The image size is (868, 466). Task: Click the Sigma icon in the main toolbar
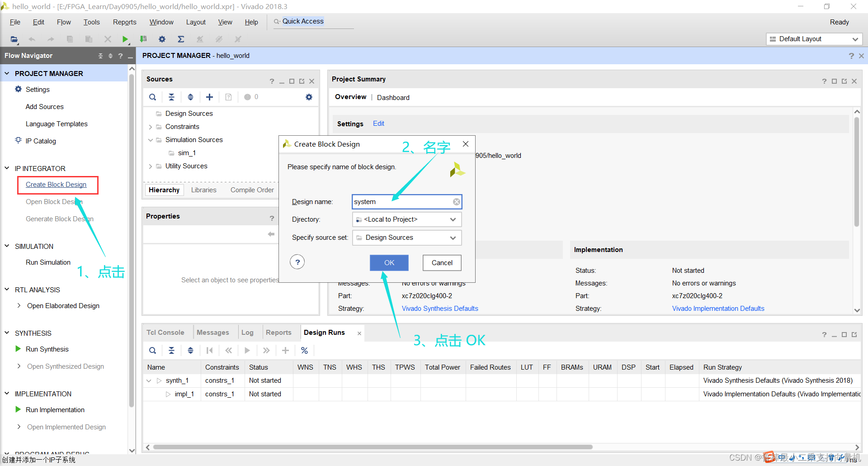[x=181, y=39]
